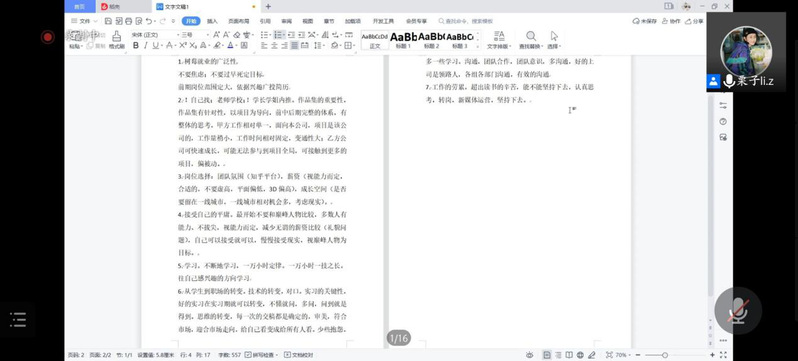Open the 文件 menu dropdown

[x=84, y=21]
